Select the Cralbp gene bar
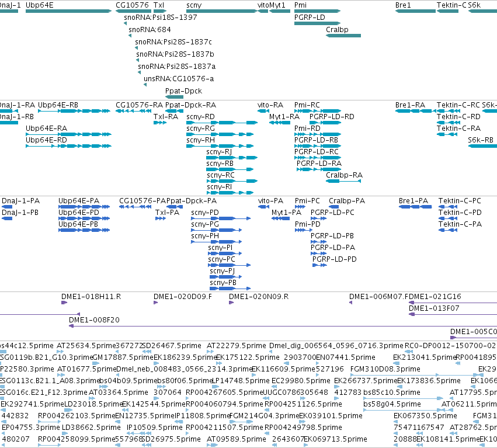 (x=343, y=36)
